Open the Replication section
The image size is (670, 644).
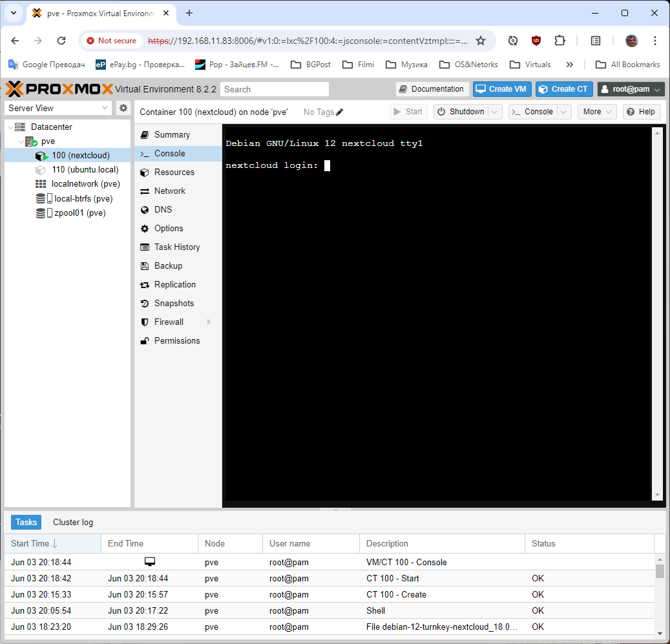tap(174, 285)
